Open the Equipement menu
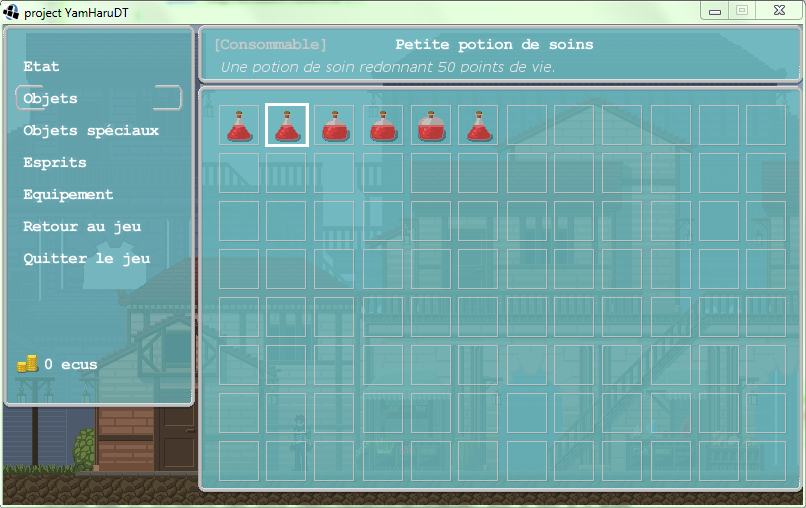The width and height of the screenshot is (806, 508). [x=68, y=194]
